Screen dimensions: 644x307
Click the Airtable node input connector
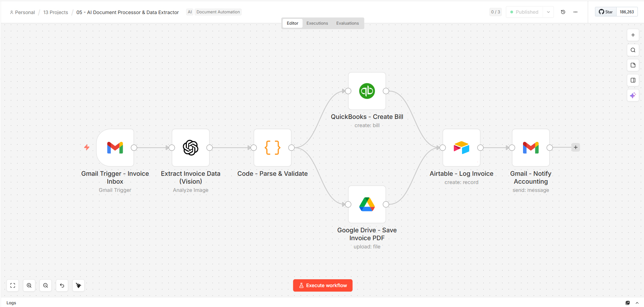443,148
